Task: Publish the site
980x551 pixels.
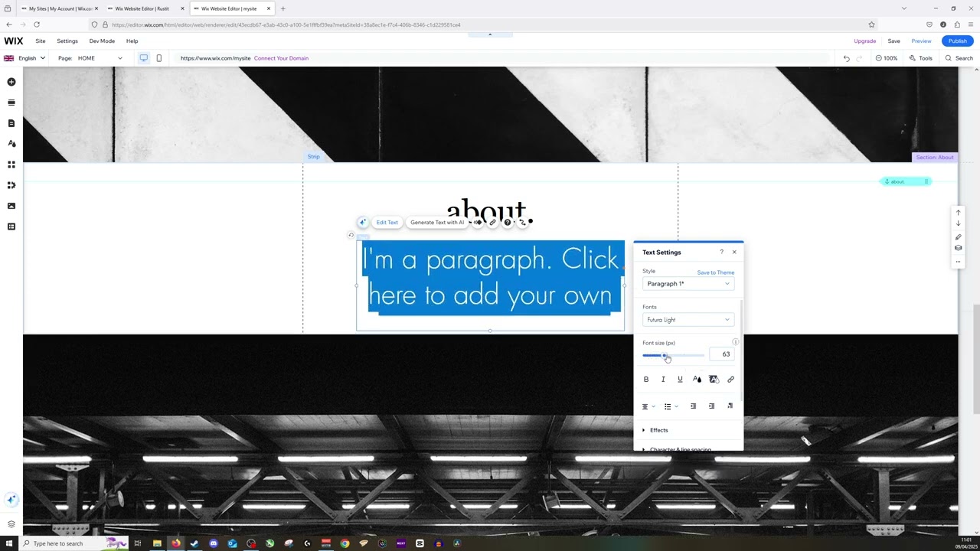Action: 958,41
